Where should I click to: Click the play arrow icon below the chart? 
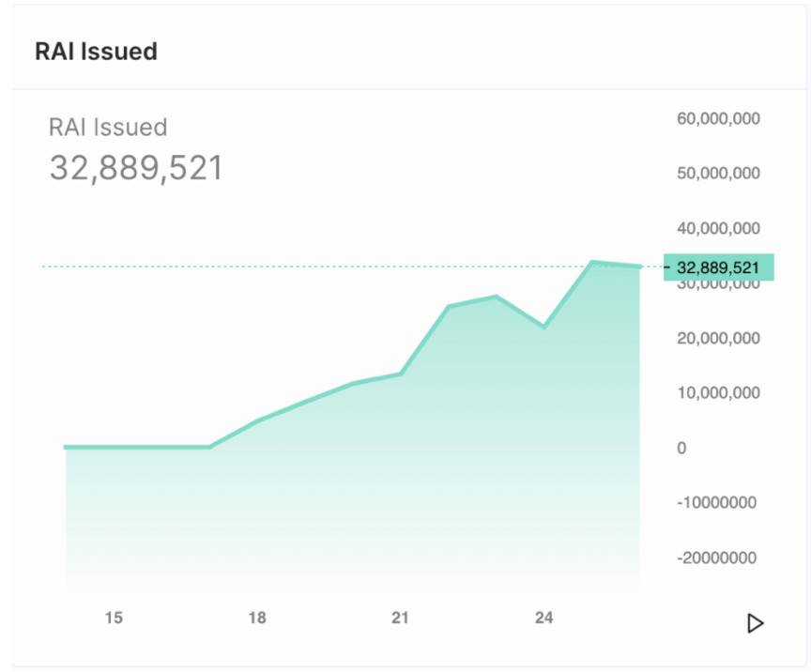(x=755, y=623)
